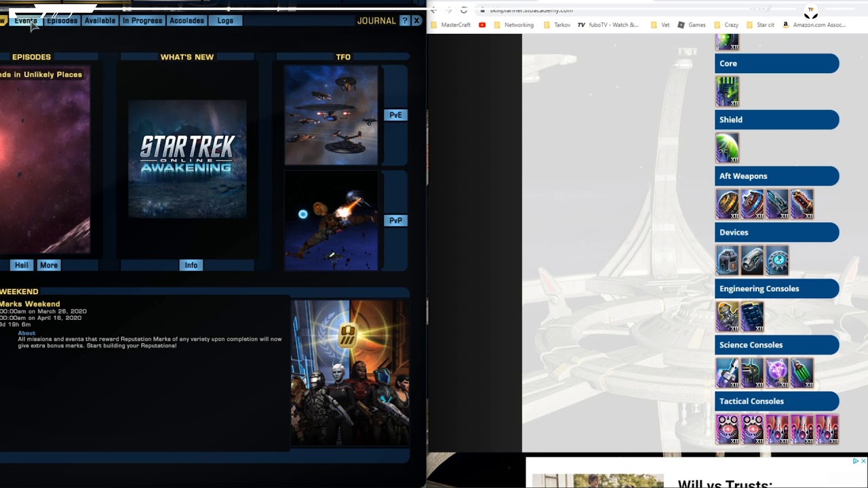Go back in the browser window
Viewport: 868px width, 488px height.
433,9
